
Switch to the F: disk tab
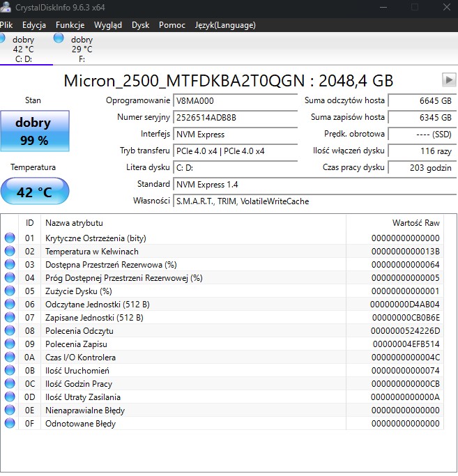click(80, 49)
